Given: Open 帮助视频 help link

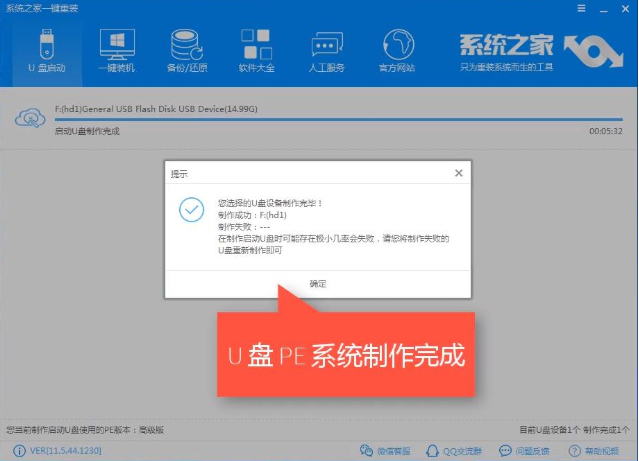Looking at the screenshot, I should (x=595, y=452).
